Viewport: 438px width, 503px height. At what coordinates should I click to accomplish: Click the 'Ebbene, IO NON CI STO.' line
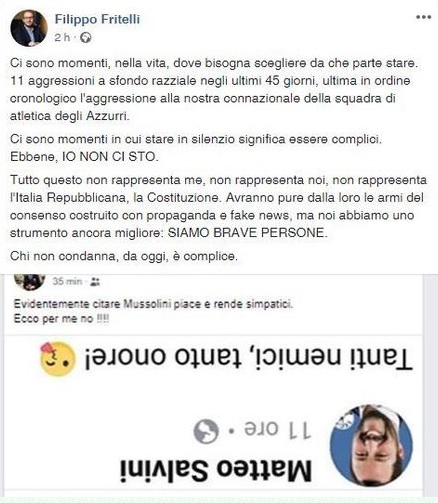click(x=84, y=157)
